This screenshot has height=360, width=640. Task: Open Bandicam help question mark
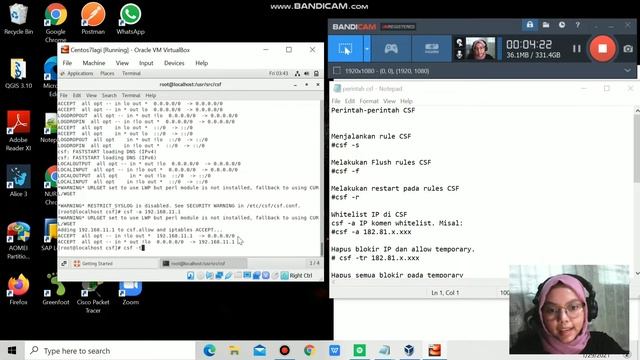578,25
